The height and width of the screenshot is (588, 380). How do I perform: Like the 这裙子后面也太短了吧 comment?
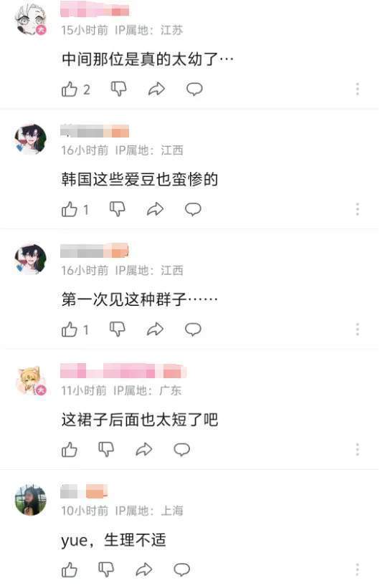70,449
